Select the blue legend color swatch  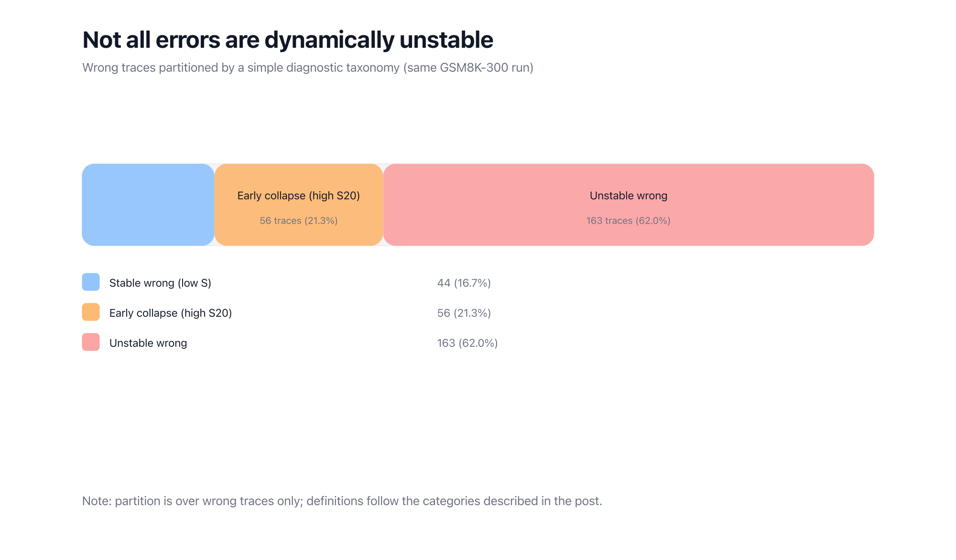click(91, 282)
